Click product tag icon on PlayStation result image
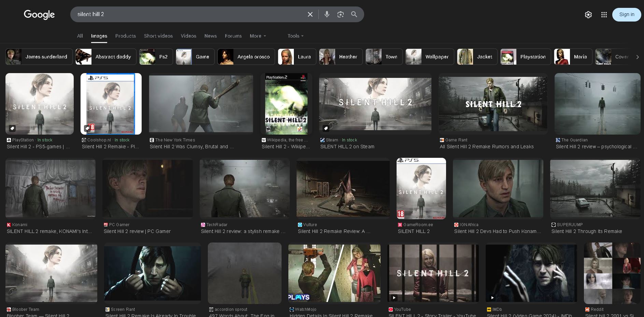The image size is (644, 317). 12,128
